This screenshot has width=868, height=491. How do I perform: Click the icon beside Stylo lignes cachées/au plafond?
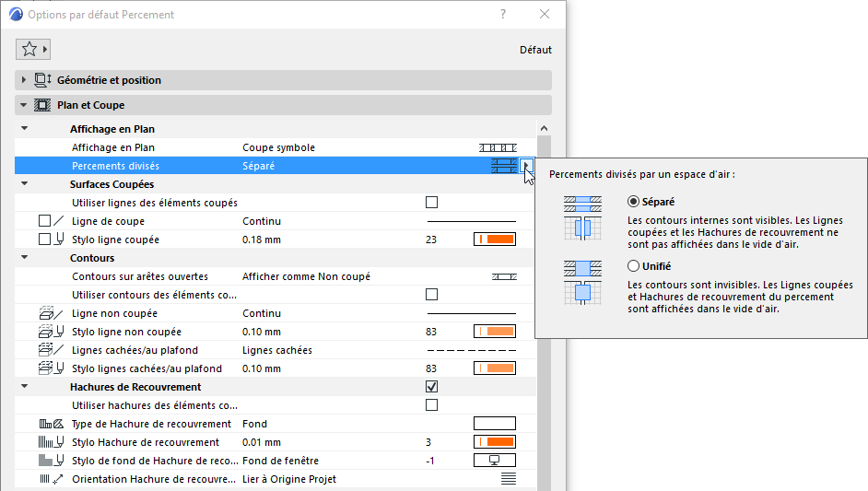(x=51, y=368)
